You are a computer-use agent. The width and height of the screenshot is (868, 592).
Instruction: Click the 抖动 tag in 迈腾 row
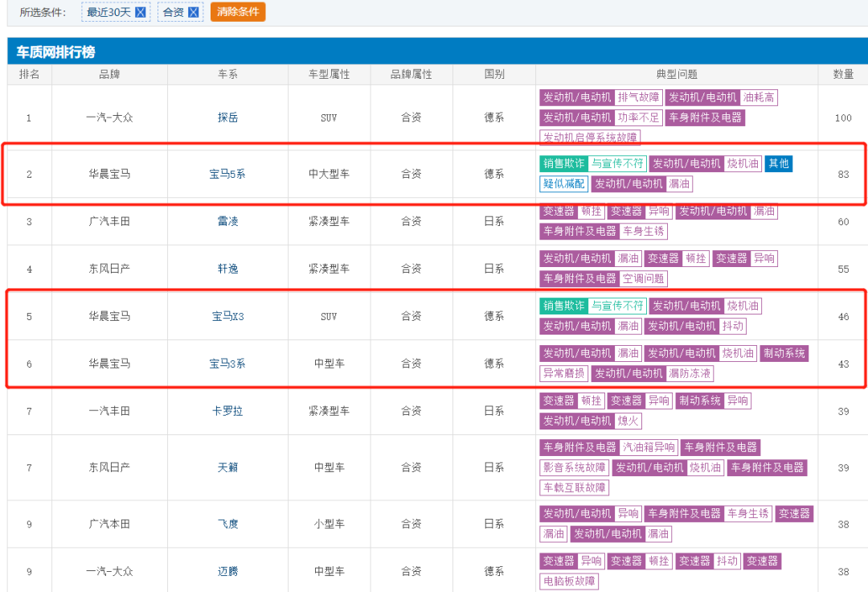(x=727, y=561)
